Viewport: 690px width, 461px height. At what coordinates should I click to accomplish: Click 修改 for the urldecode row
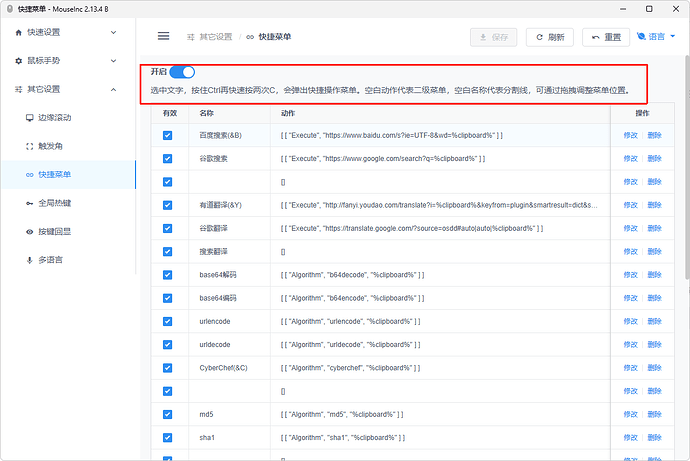[631, 344]
